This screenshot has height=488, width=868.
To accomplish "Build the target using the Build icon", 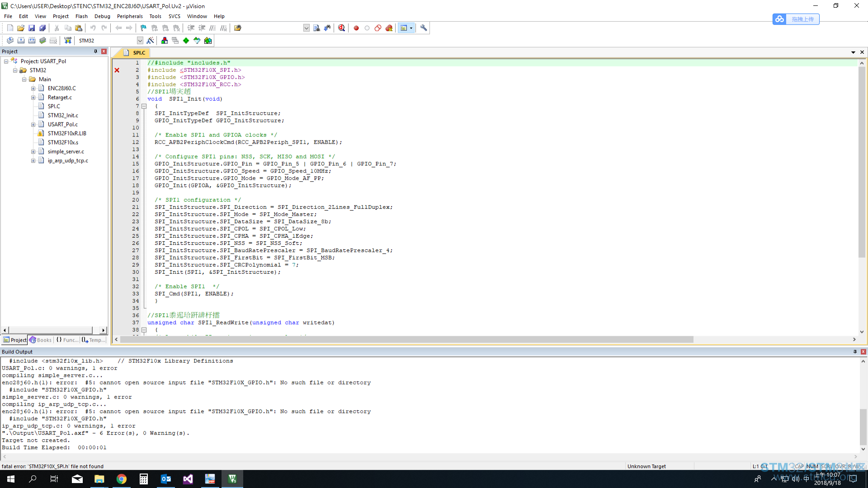I will coord(21,41).
